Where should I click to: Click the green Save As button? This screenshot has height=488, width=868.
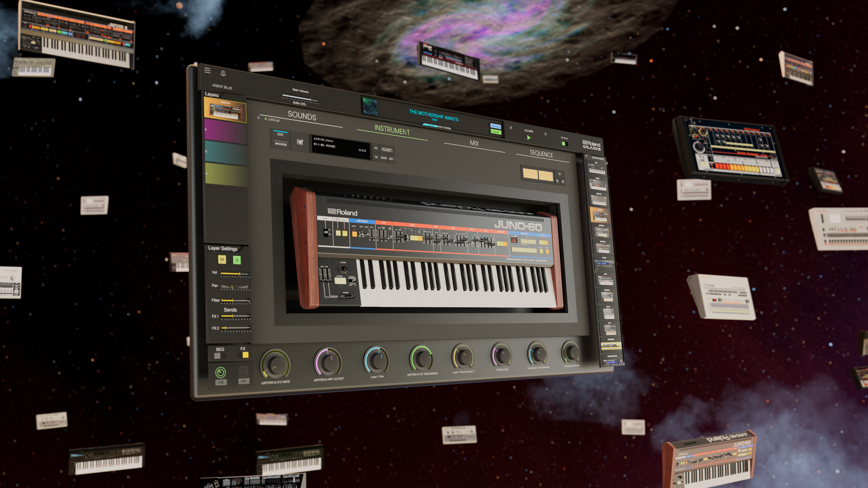(x=495, y=132)
